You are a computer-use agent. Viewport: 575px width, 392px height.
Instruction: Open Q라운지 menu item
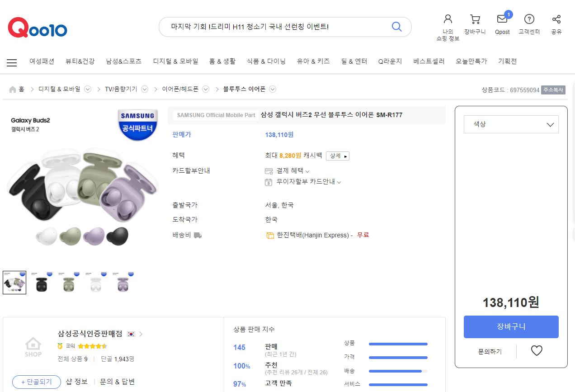tap(390, 61)
